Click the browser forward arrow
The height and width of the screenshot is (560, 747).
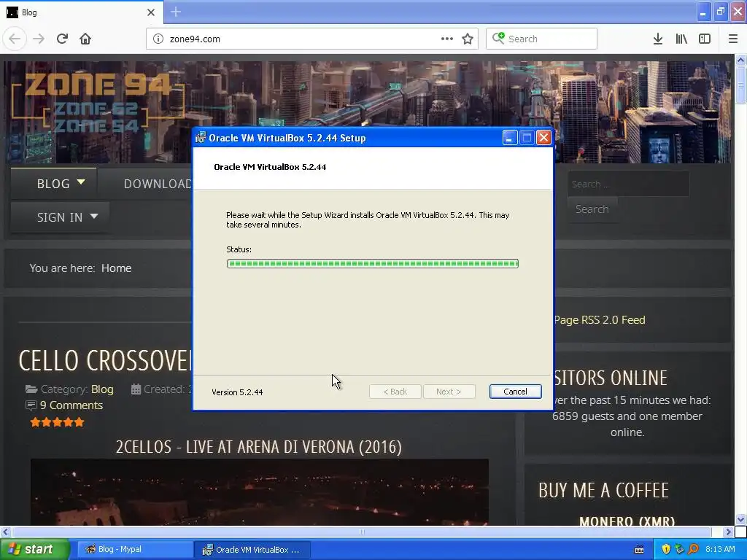coord(39,39)
